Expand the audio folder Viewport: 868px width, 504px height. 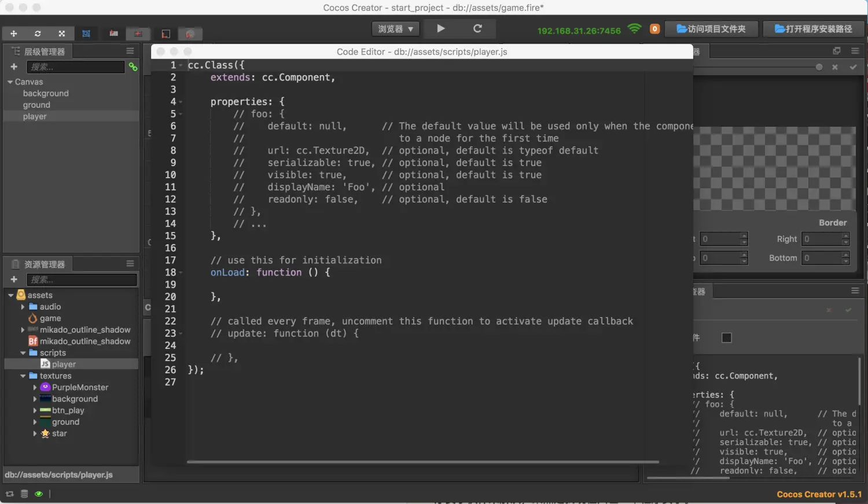[23, 307]
